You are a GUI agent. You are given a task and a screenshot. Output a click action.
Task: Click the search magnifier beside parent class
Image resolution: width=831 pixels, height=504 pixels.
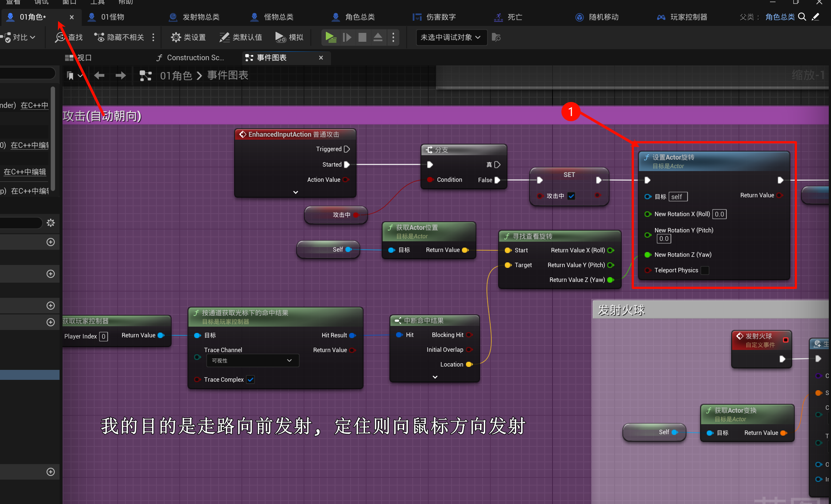click(x=802, y=17)
